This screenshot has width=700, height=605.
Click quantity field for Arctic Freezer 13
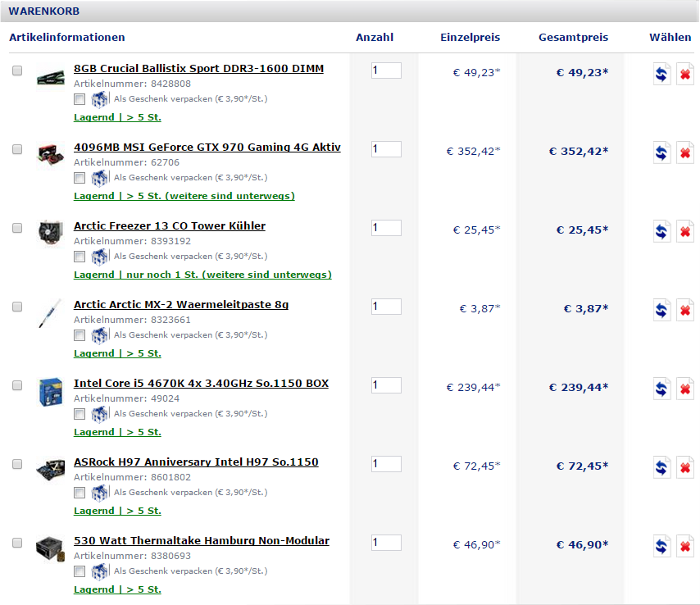tap(386, 228)
